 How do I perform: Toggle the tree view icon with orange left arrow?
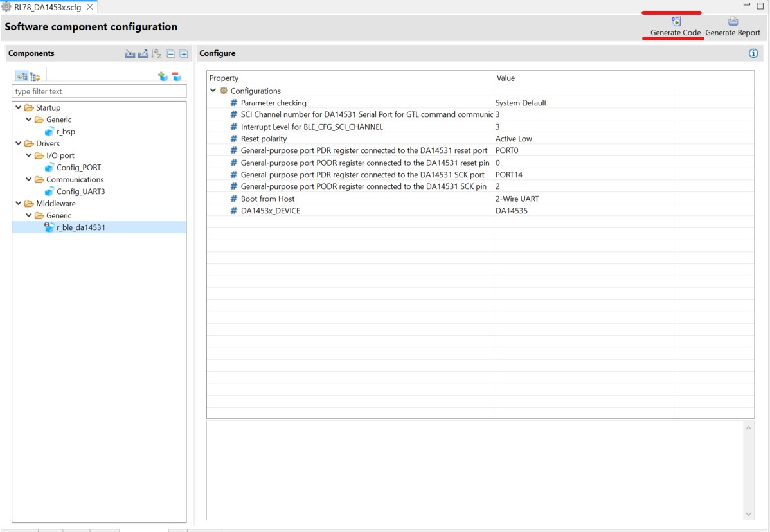pyautogui.click(x=35, y=76)
